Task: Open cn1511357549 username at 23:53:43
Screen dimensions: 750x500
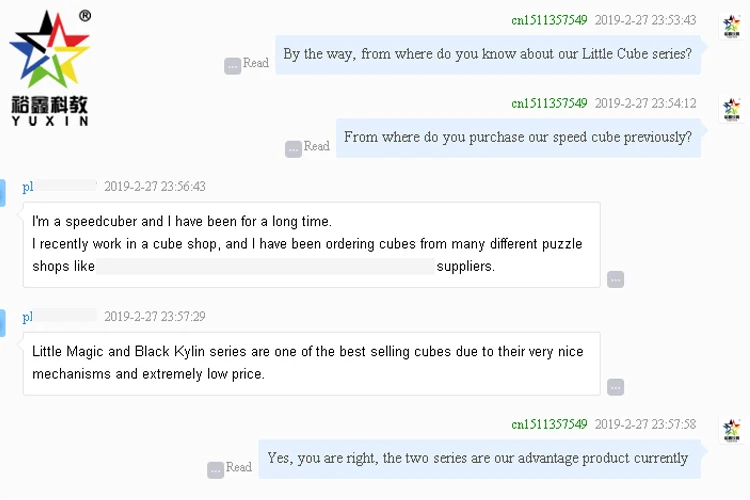Action: tap(549, 20)
